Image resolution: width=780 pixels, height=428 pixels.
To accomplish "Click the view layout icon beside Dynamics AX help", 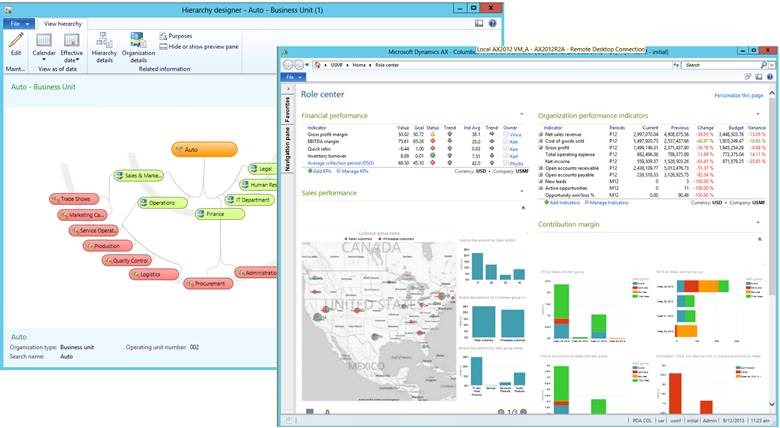I will 759,77.
